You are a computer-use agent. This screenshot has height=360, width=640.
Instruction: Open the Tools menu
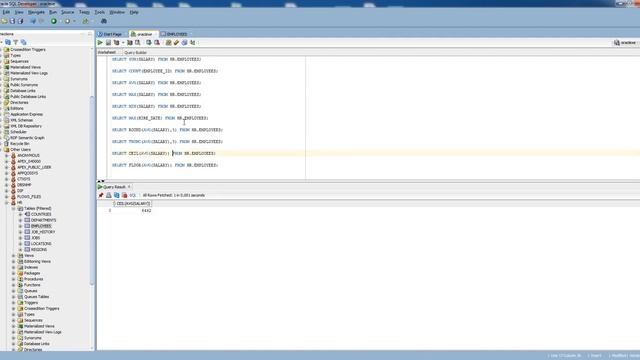(x=100, y=12)
